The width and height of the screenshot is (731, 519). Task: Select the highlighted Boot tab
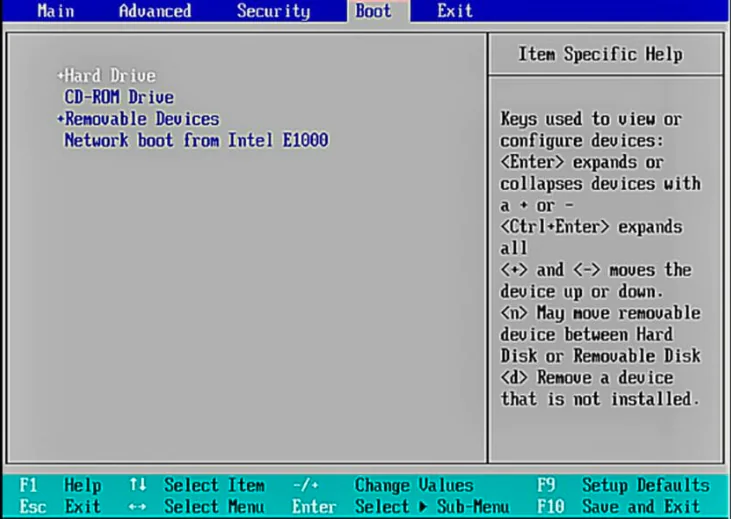pos(373,11)
